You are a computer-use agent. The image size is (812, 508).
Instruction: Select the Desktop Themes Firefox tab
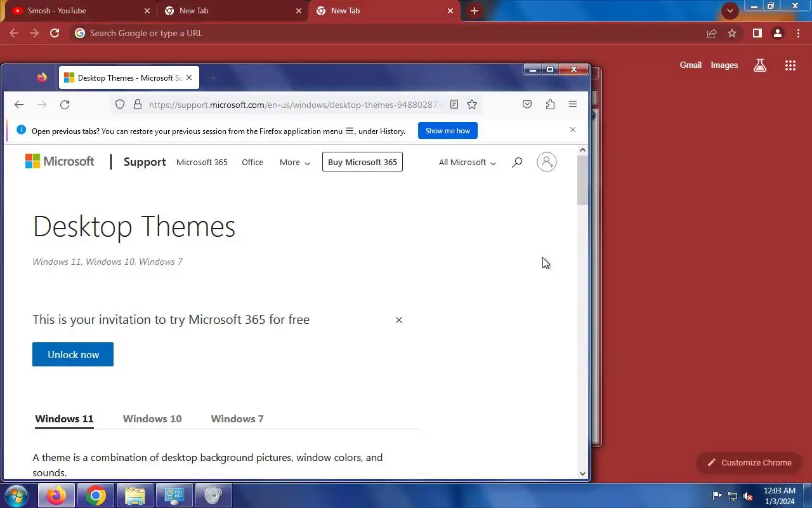(x=129, y=78)
